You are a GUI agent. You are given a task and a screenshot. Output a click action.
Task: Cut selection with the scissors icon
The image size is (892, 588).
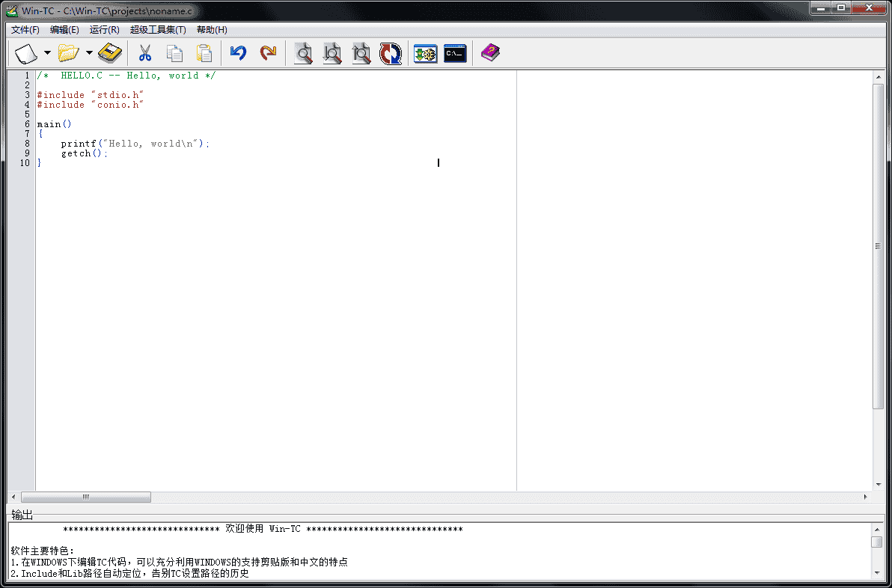coord(145,53)
